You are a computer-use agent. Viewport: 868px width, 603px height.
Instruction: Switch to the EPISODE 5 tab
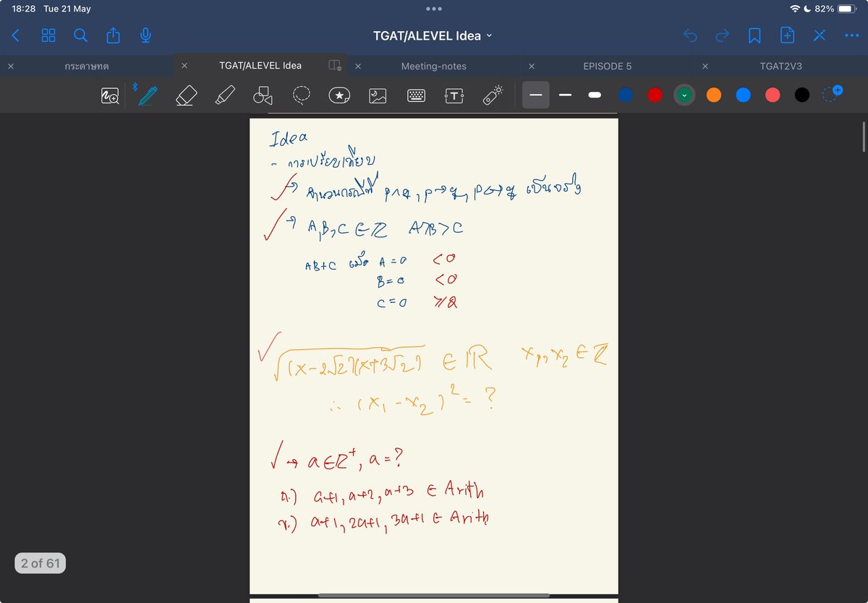[608, 66]
